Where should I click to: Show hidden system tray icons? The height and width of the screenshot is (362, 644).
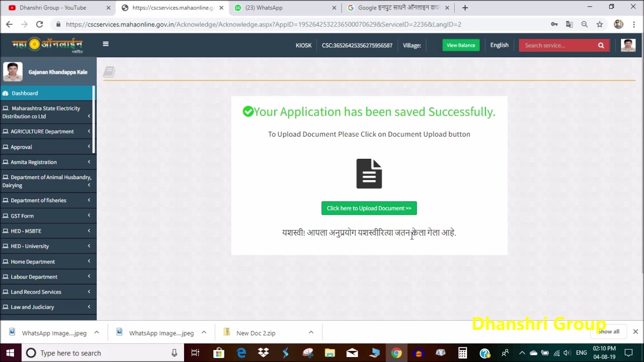[x=522, y=353]
